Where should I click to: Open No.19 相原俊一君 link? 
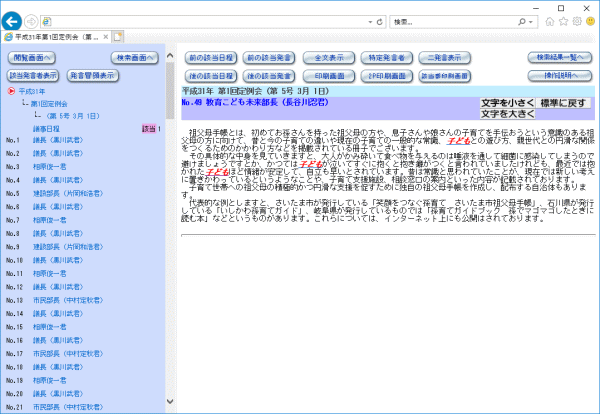pyautogui.click(x=49, y=381)
